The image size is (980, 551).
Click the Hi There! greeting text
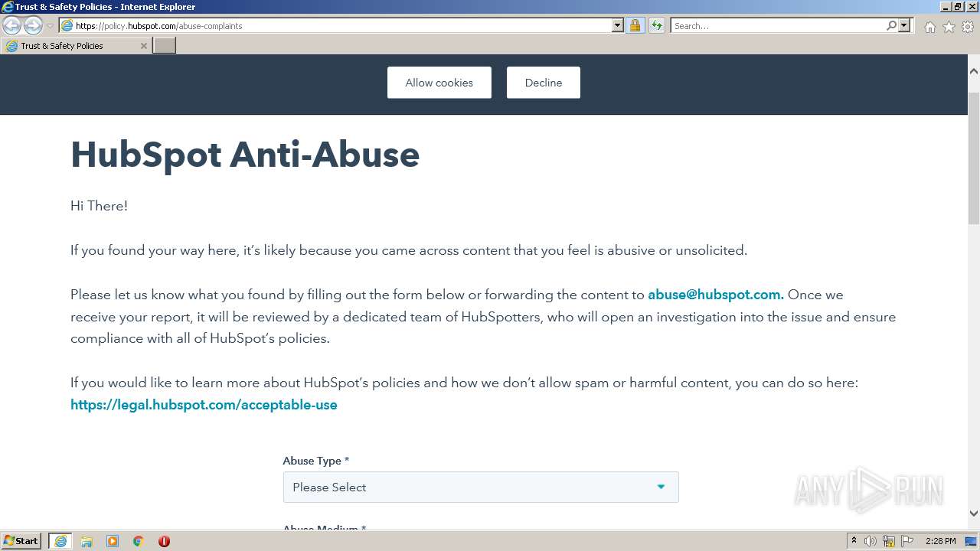click(100, 206)
